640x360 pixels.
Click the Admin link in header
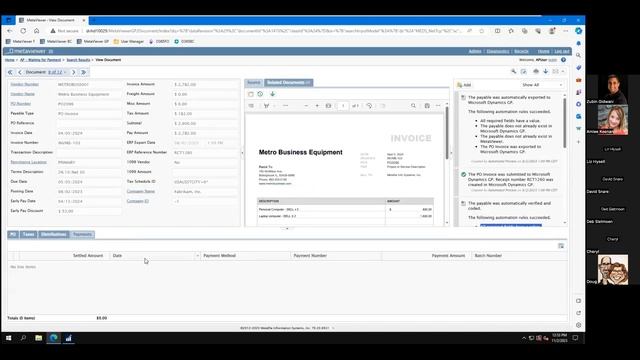(x=475, y=51)
